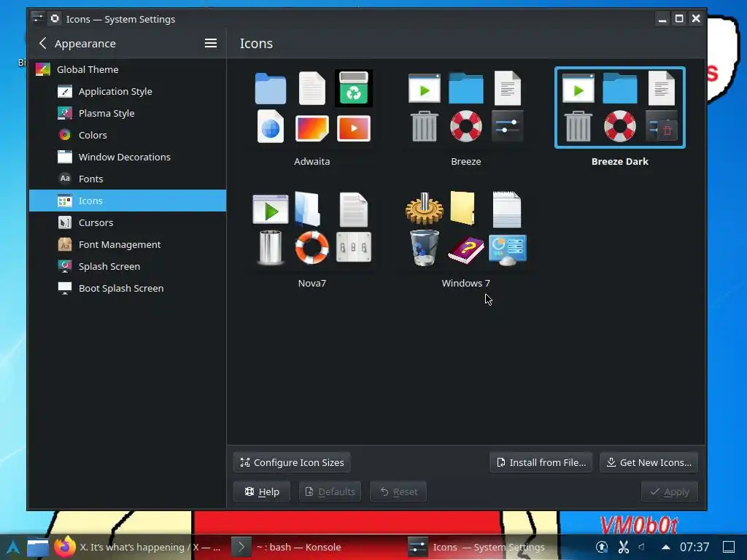Open the Window Decorations page
747x560 pixels.
(x=128, y=157)
